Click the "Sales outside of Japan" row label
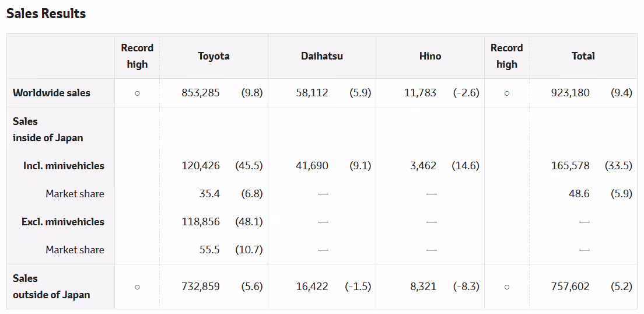This screenshot has height=314, width=644. [51, 287]
